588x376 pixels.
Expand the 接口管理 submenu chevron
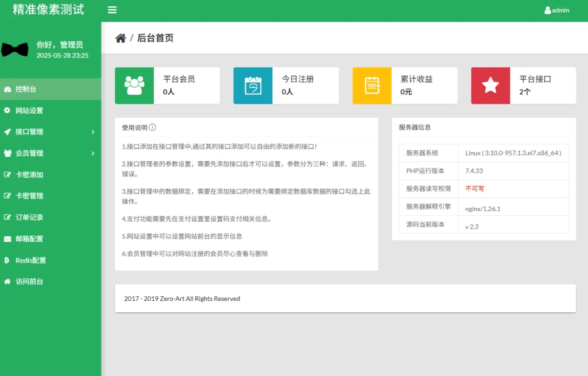pos(93,132)
